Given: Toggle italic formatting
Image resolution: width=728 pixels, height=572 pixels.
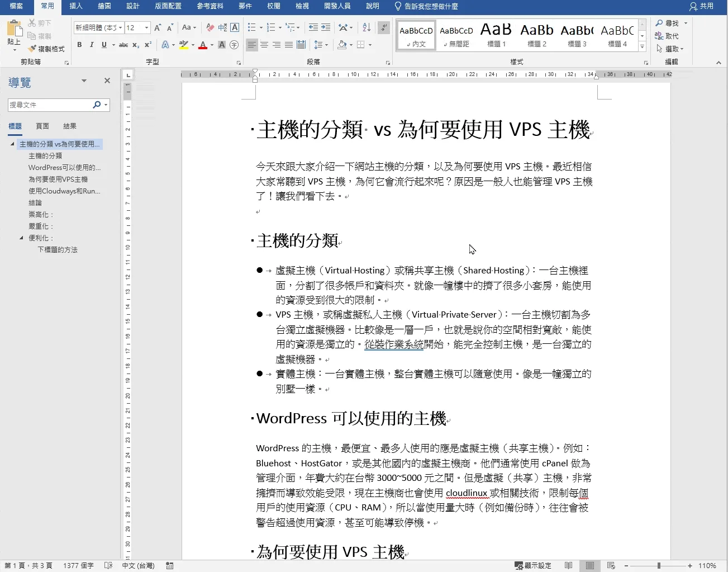Looking at the screenshot, I should 92,45.
